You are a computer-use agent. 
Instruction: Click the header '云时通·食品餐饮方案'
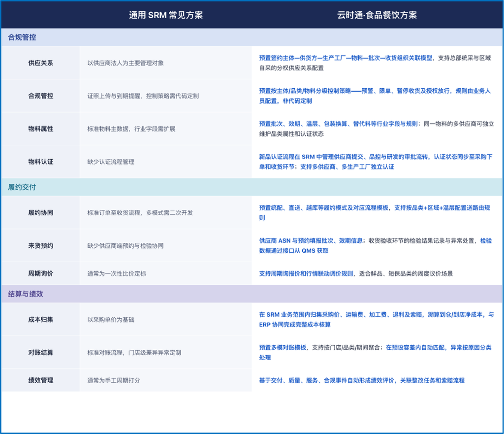377,15
